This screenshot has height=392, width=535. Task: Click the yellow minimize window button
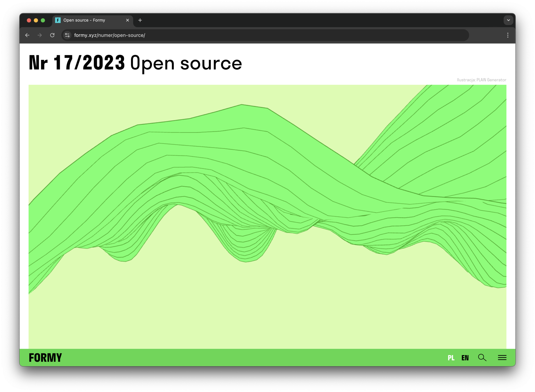point(36,20)
